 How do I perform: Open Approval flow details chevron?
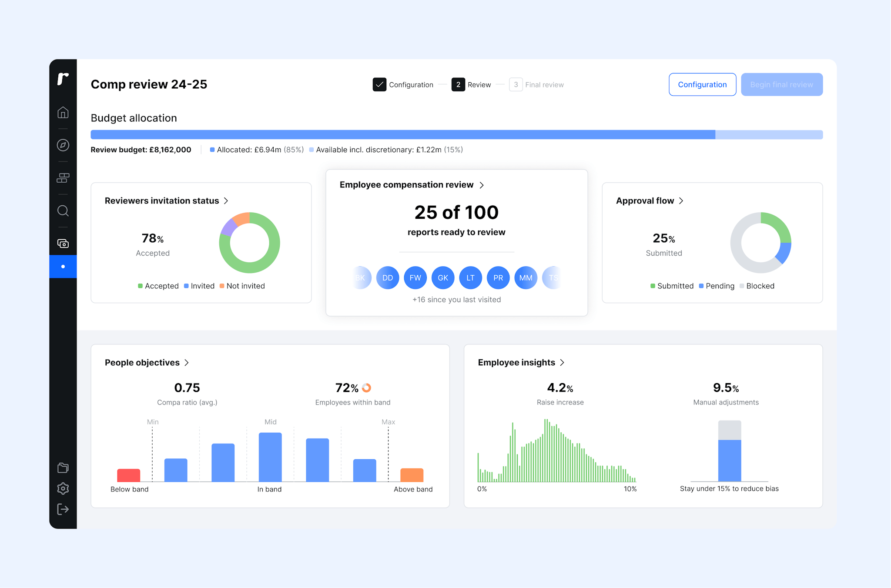(681, 201)
